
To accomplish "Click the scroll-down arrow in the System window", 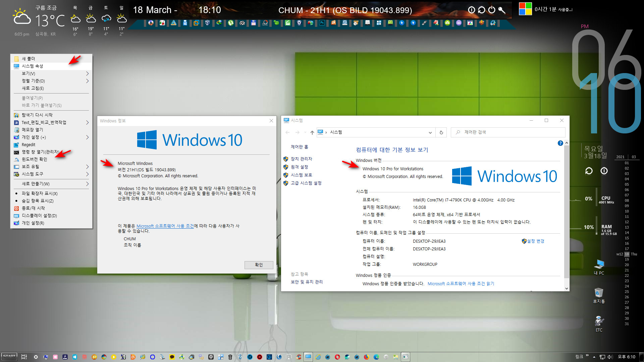I will 567,288.
